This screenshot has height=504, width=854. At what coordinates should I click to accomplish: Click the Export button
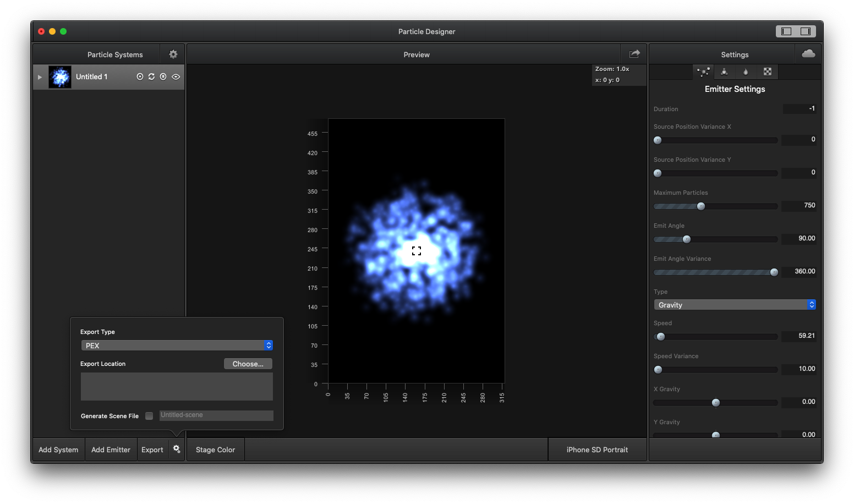pyautogui.click(x=152, y=450)
